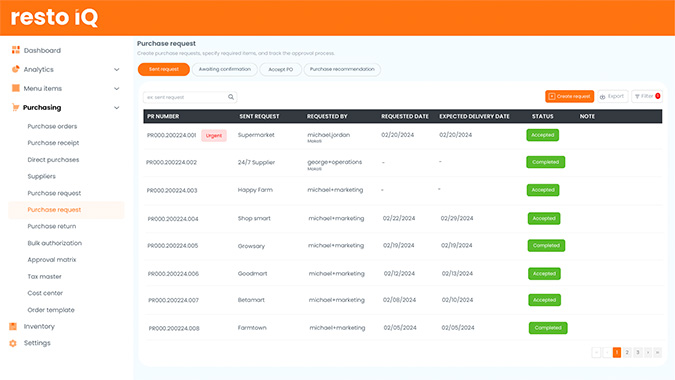Viewport: 675px width, 380px height.
Task: Switch to Awaiting confirmation tab
Action: pyautogui.click(x=225, y=69)
